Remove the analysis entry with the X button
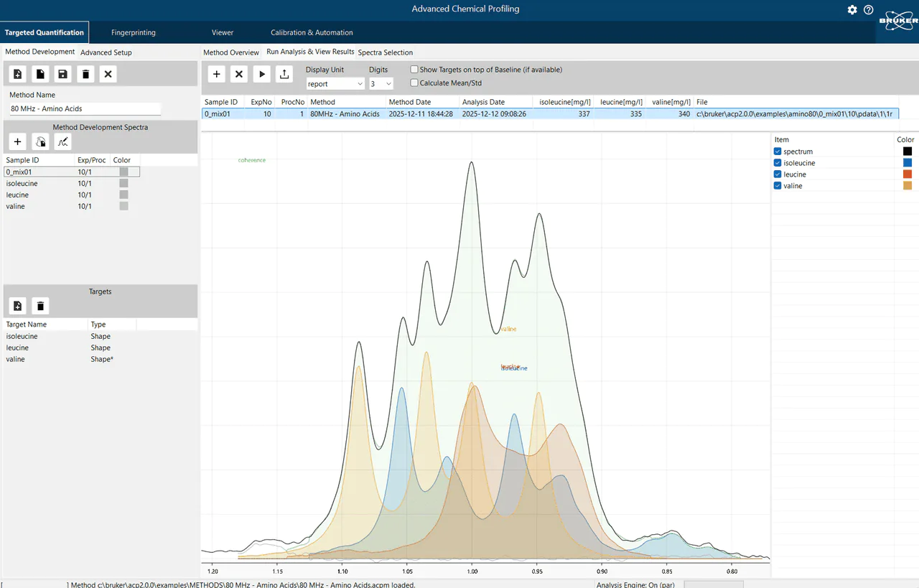This screenshot has width=919, height=588. tap(239, 74)
